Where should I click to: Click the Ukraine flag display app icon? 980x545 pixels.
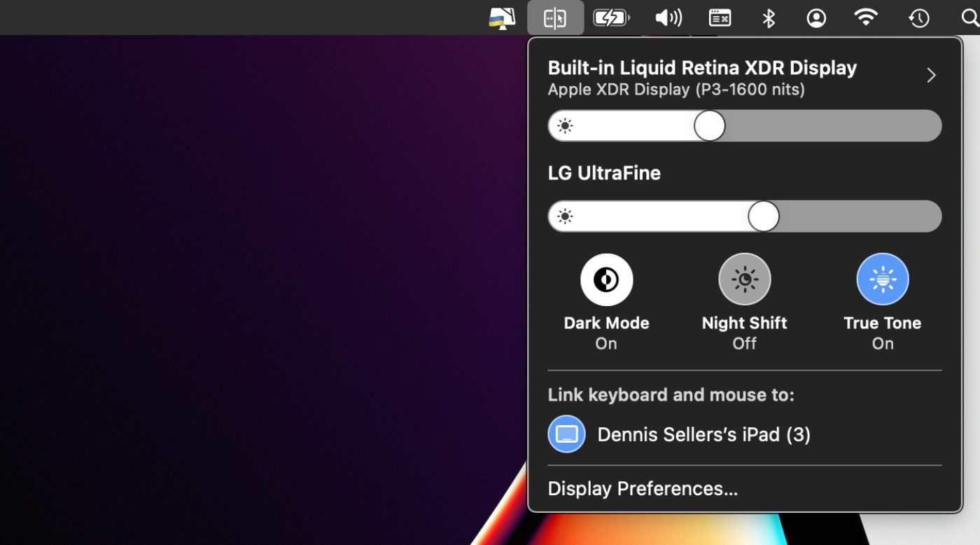pyautogui.click(x=502, y=18)
